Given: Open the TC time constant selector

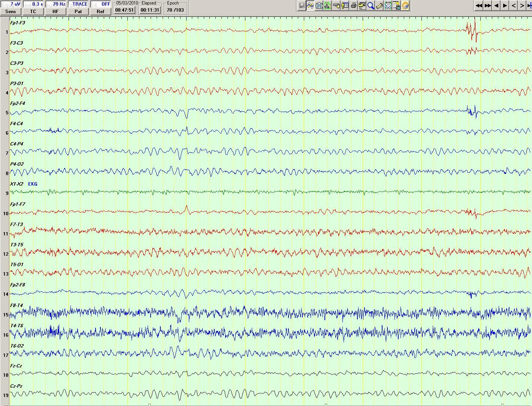Looking at the screenshot, I should [x=33, y=11].
